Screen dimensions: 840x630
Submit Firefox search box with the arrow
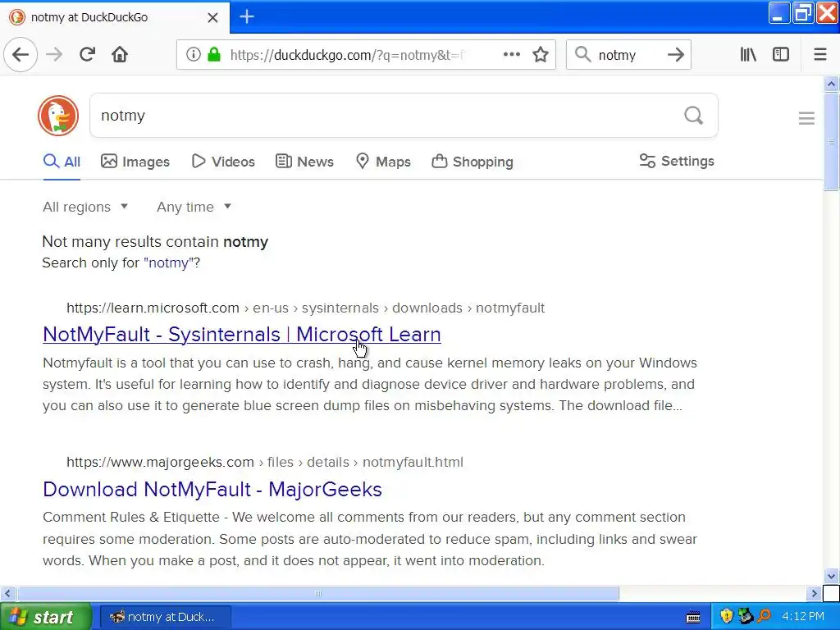coord(676,54)
